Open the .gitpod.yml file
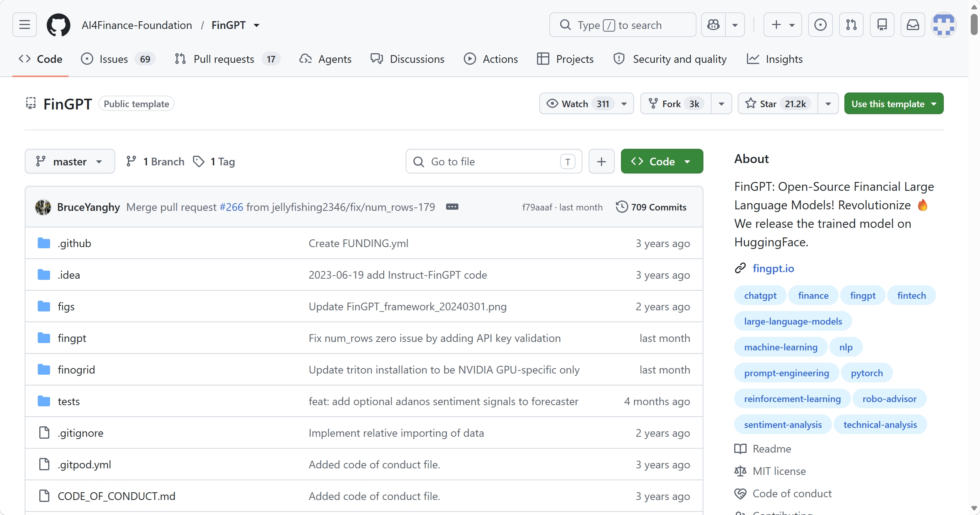Viewport: 980px width, 515px height. (x=84, y=465)
